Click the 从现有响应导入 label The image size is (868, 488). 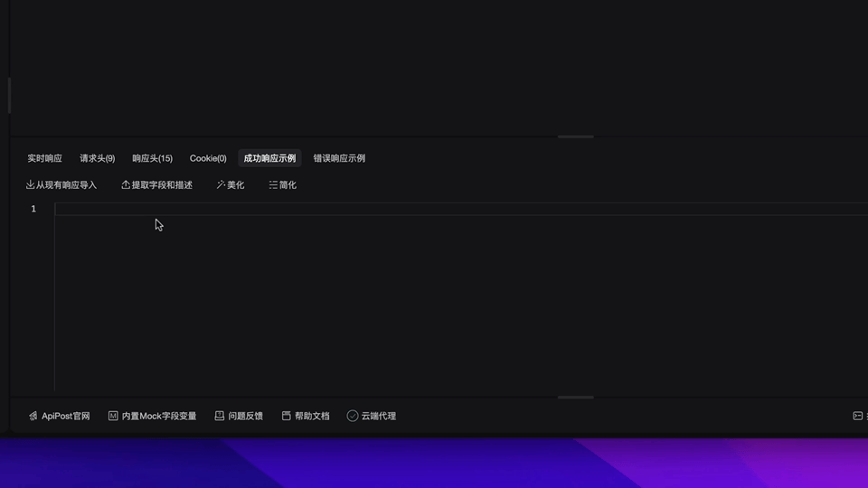pos(66,184)
